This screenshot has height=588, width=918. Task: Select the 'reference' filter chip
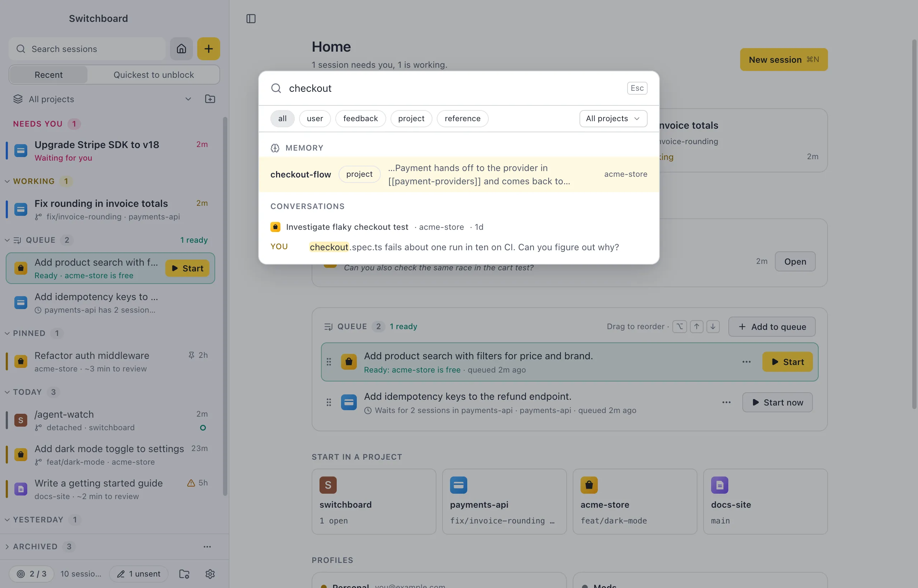click(x=463, y=118)
